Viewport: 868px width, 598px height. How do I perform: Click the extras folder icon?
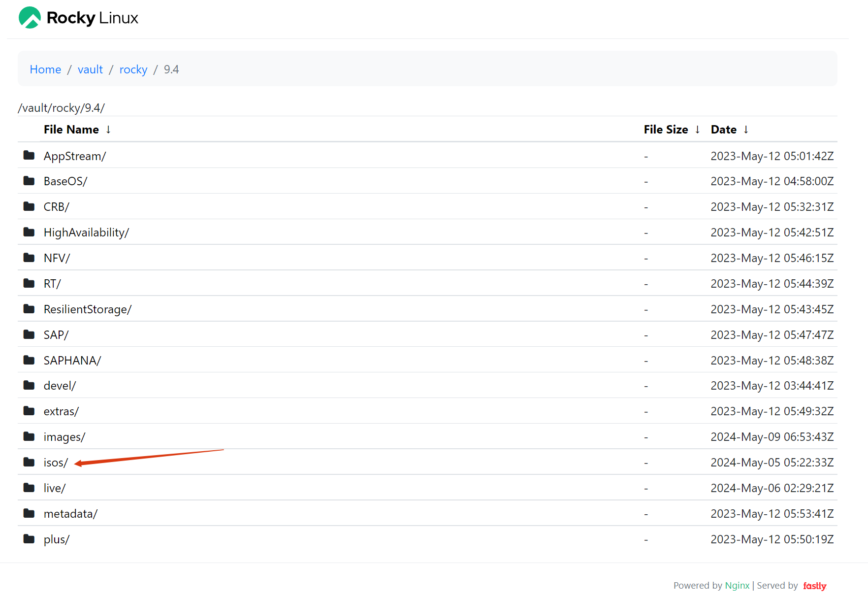point(29,411)
